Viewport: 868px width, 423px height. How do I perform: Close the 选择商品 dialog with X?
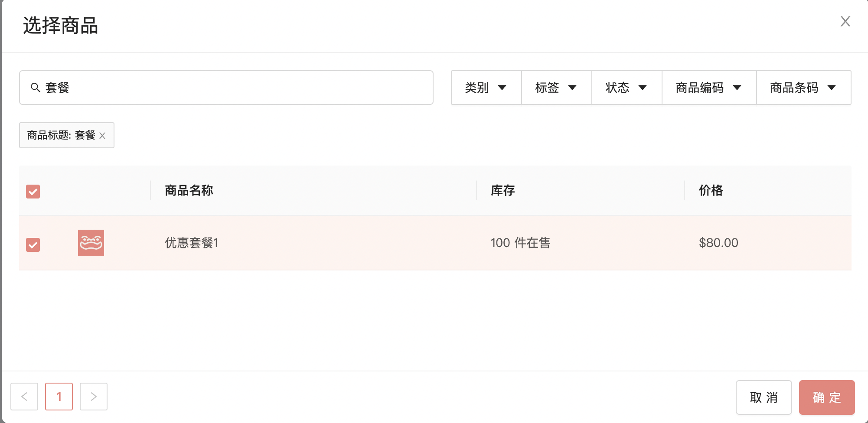tap(845, 21)
